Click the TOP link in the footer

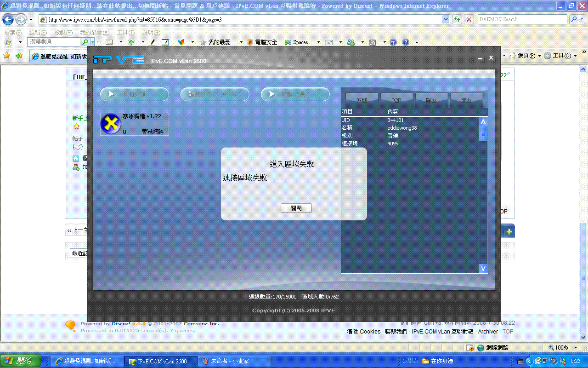coord(508,332)
